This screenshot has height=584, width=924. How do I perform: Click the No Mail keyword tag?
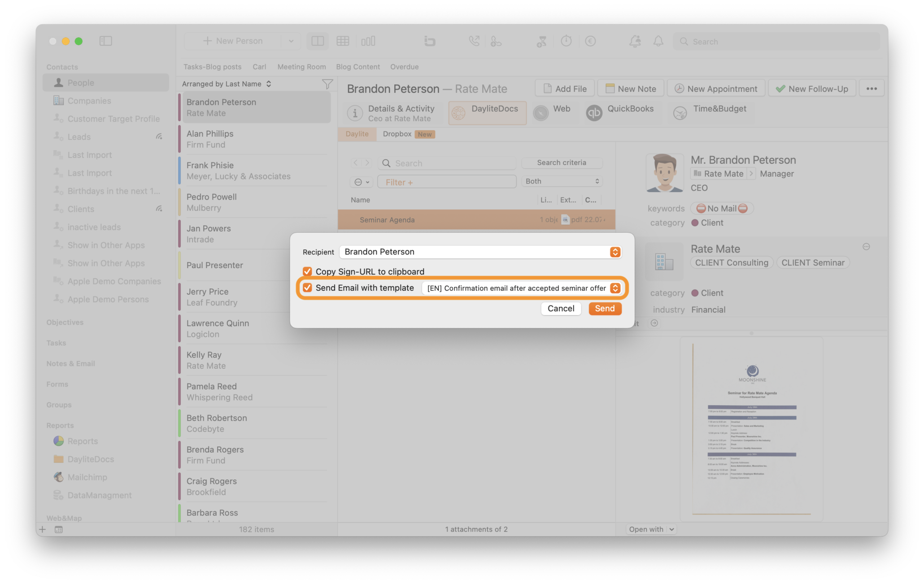pos(722,209)
